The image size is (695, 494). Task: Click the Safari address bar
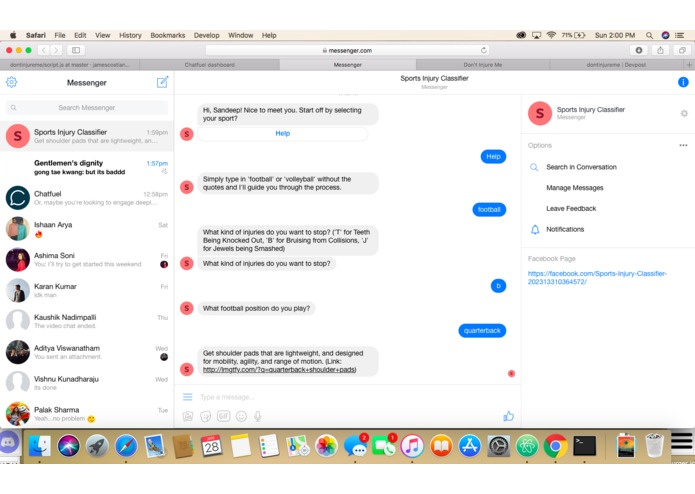coord(347,50)
